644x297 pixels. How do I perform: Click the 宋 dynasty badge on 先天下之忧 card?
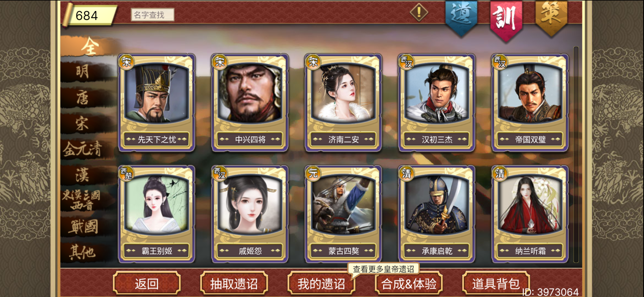(x=126, y=62)
